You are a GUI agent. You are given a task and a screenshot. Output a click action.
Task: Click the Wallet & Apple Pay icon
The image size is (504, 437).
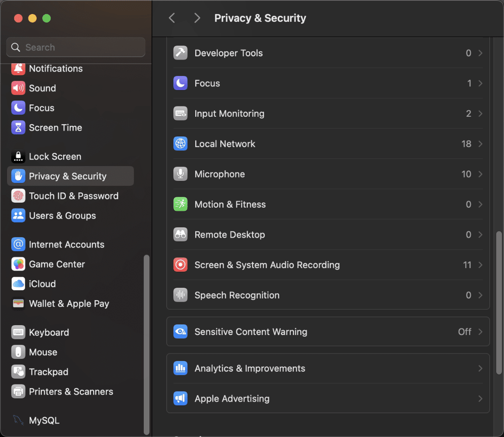coord(18,303)
